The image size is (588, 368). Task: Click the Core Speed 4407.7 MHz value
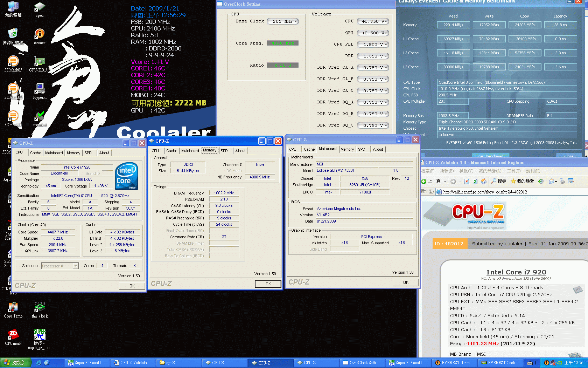(58, 232)
